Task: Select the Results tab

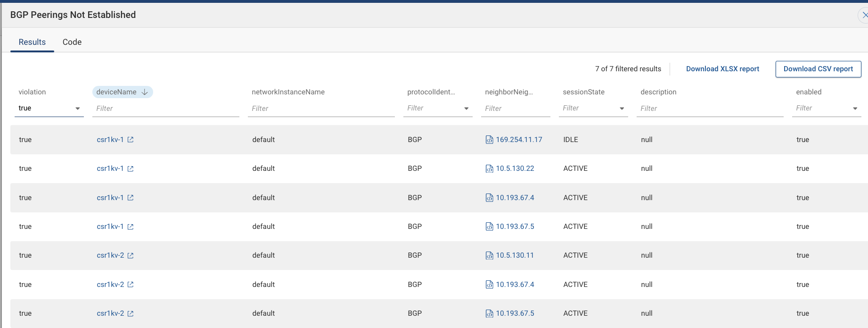Action: (32, 42)
